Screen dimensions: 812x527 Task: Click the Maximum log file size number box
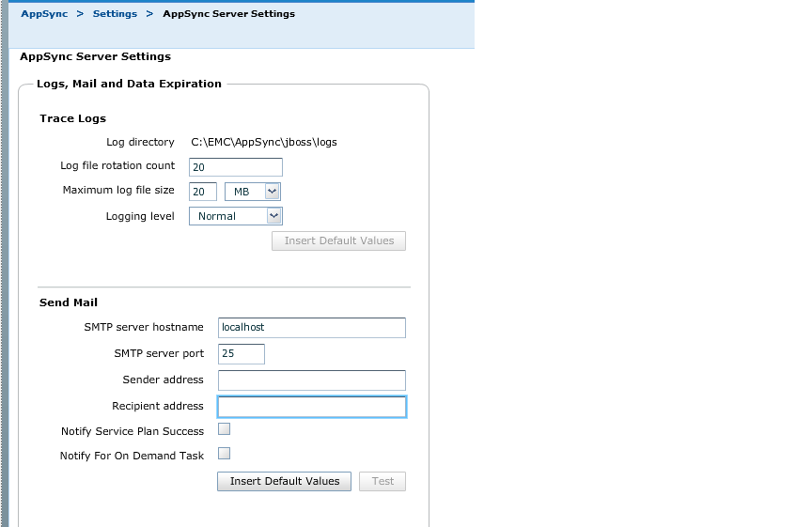click(x=203, y=192)
